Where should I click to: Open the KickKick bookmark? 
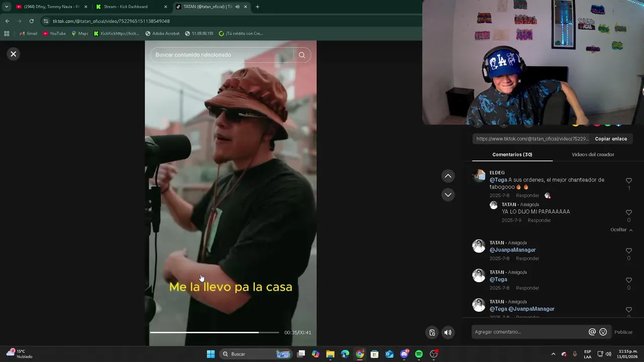[117, 34]
